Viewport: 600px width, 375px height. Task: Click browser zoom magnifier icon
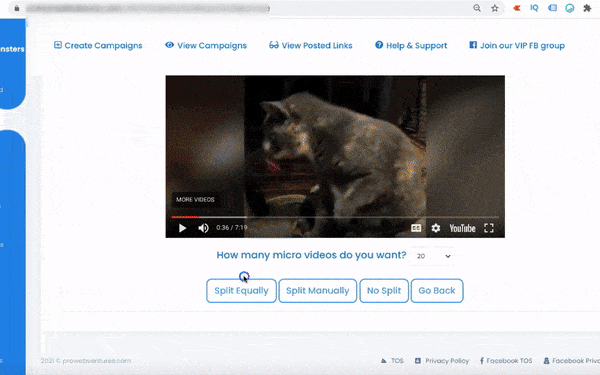tap(477, 8)
